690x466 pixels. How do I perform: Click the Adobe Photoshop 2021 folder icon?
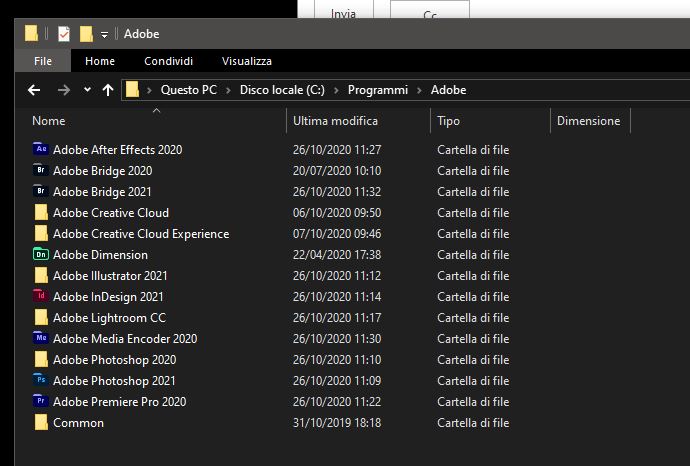41,380
